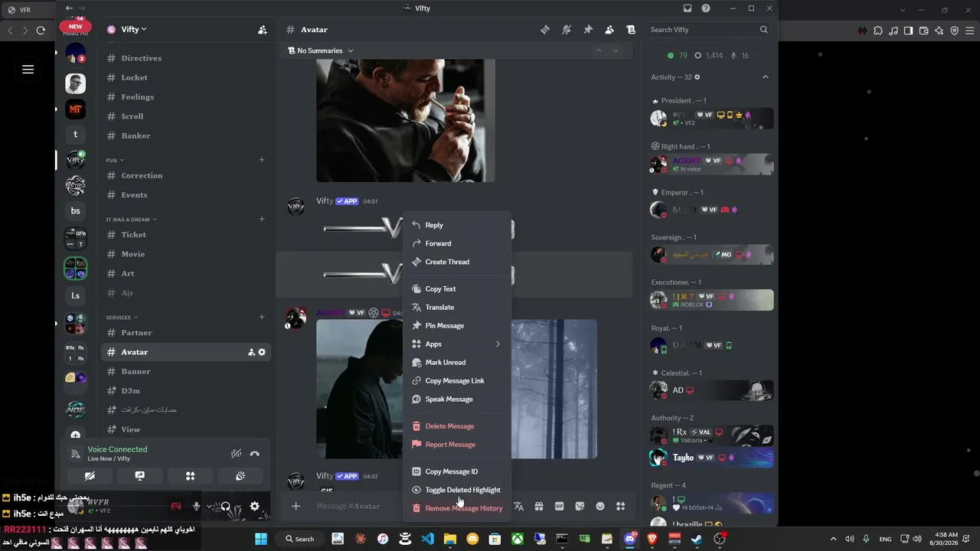Open channel summaries icon in header
980x551 pixels.
click(631, 30)
